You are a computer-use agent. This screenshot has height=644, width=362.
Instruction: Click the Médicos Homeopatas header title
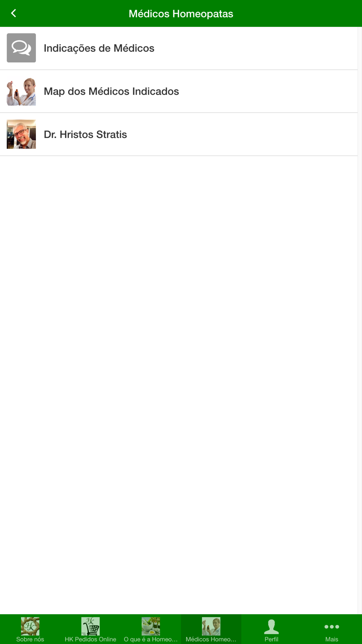(x=181, y=14)
